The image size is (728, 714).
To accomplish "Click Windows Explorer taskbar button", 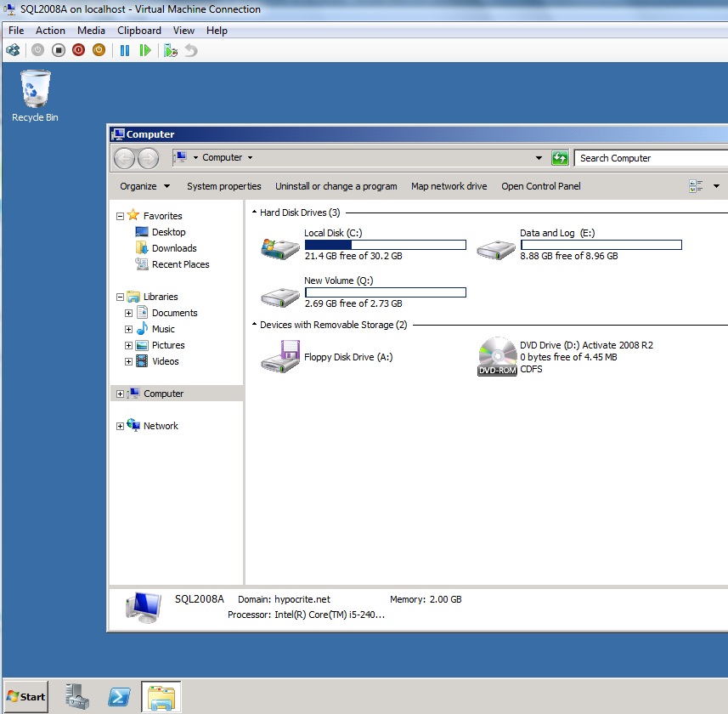I will coord(161,697).
